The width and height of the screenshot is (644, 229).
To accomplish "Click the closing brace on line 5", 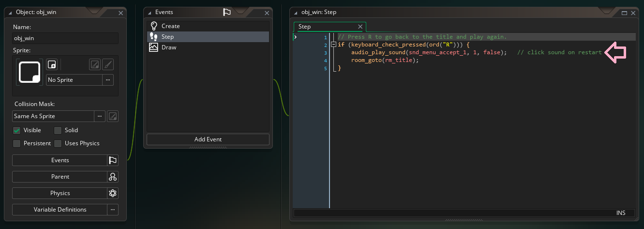I will (x=339, y=68).
